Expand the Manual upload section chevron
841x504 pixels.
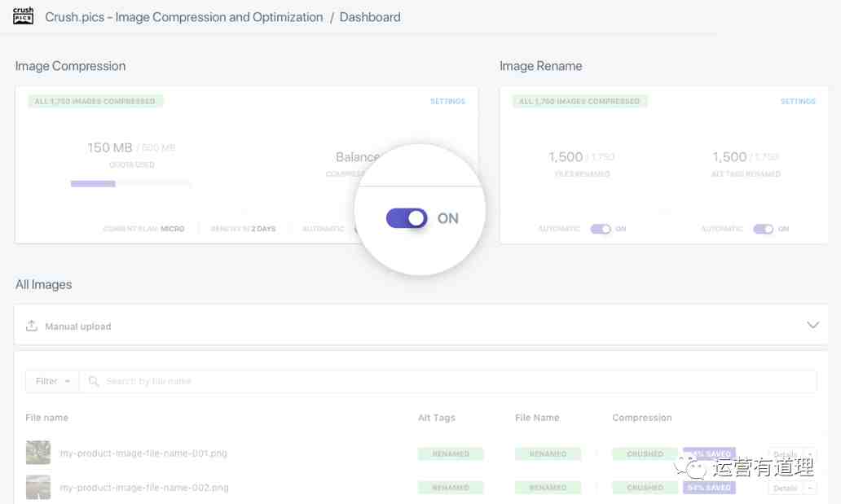[x=812, y=325]
